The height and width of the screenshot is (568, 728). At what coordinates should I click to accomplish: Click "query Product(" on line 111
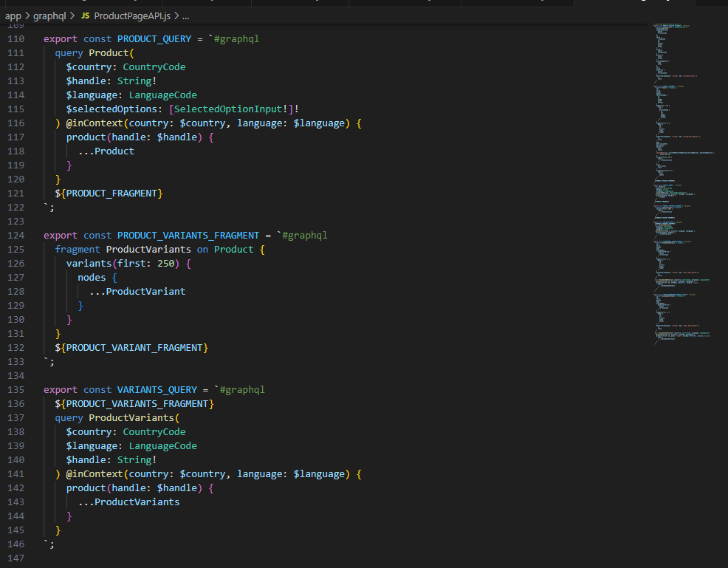95,53
